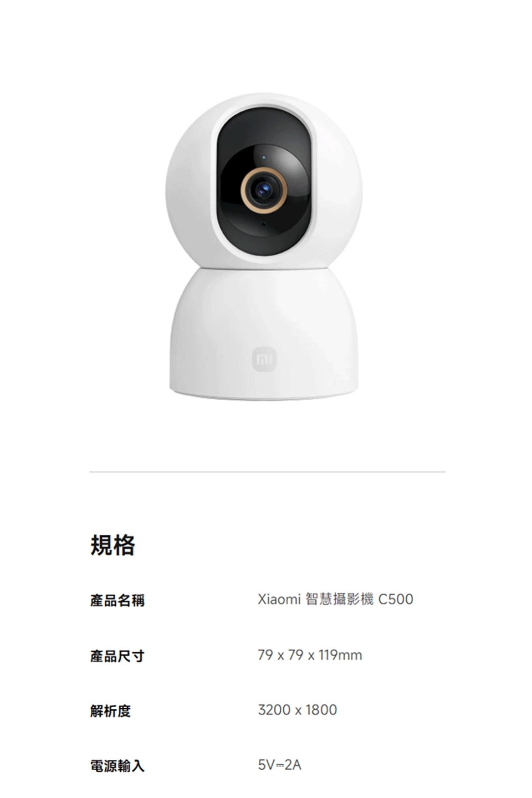Click the small blue indicator LED above lens
This screenshot has width=532, height=798.
(264, 158)
